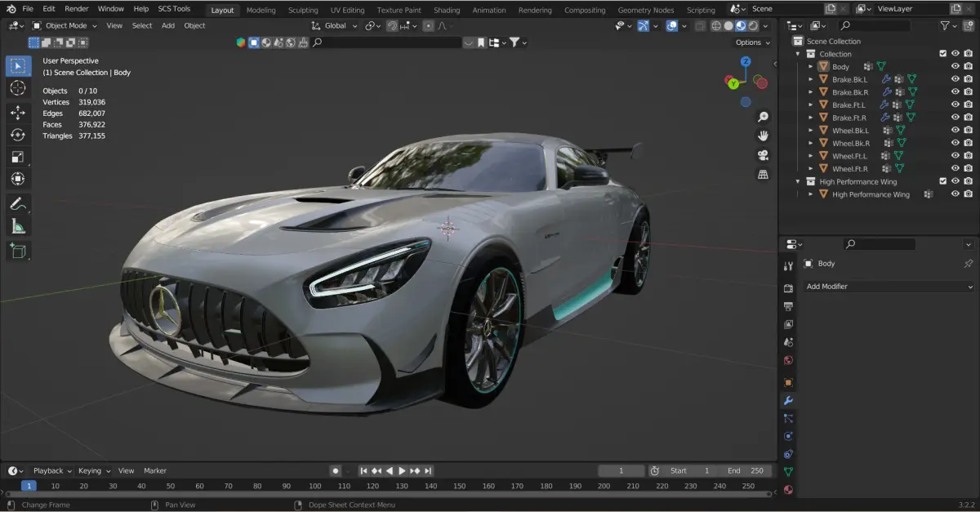Toggle the High Performance Wing collection checkbox
This screenshot has width=980, height=512.
coord(943,181)
